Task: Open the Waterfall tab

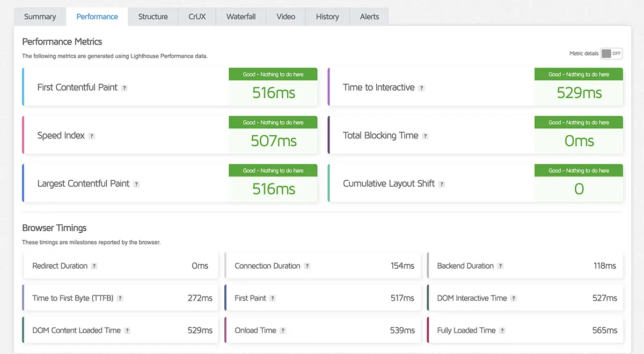Action: point(241,17)
